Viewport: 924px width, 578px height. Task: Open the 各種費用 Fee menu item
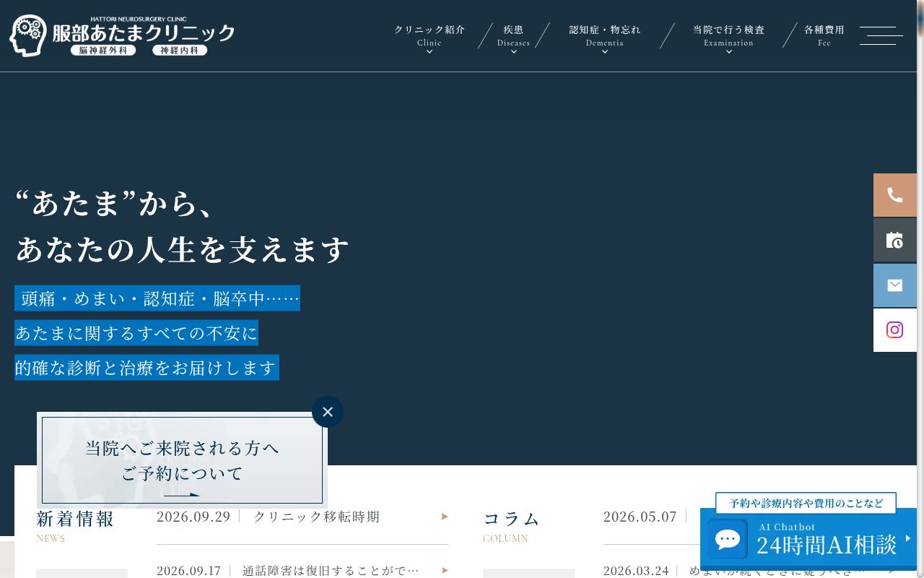click(824, 36)
